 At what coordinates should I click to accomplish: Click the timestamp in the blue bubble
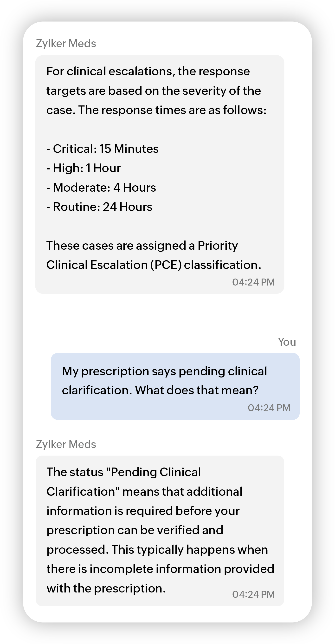tap(269, 408)
